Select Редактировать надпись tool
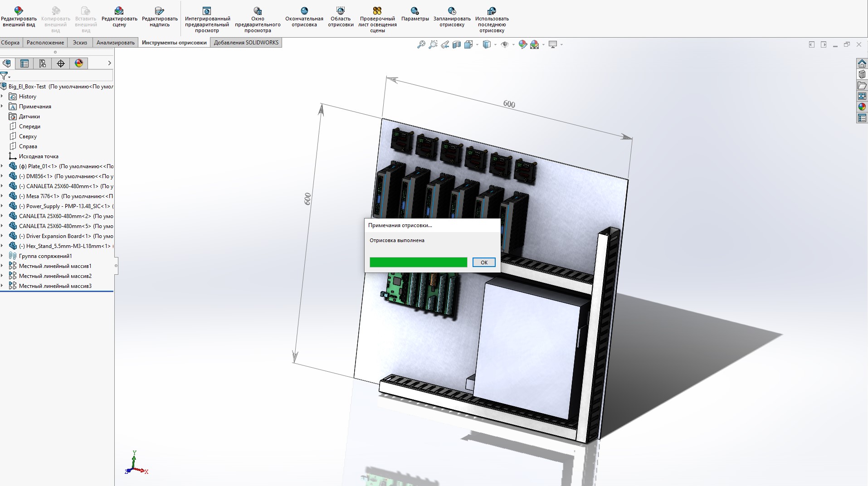Screen dimensions: 868x486 (160, 17)
